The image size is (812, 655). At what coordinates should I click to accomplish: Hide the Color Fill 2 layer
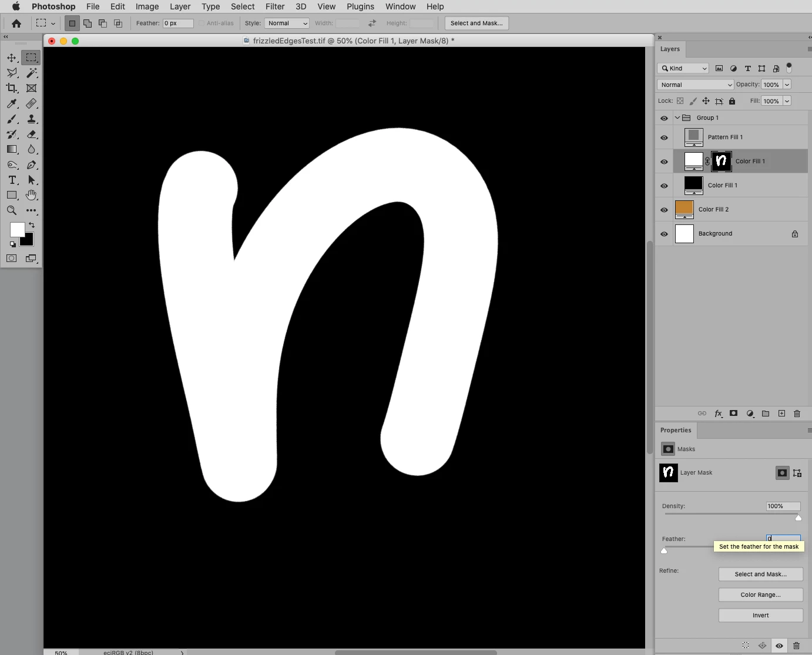click(664, 210)
